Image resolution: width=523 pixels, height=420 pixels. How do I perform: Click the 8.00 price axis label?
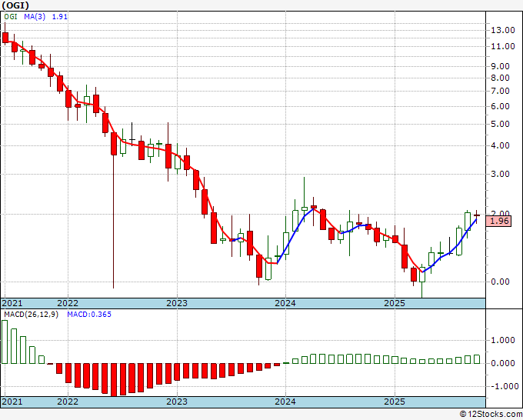pyautogui.click(x=500, y=78)
